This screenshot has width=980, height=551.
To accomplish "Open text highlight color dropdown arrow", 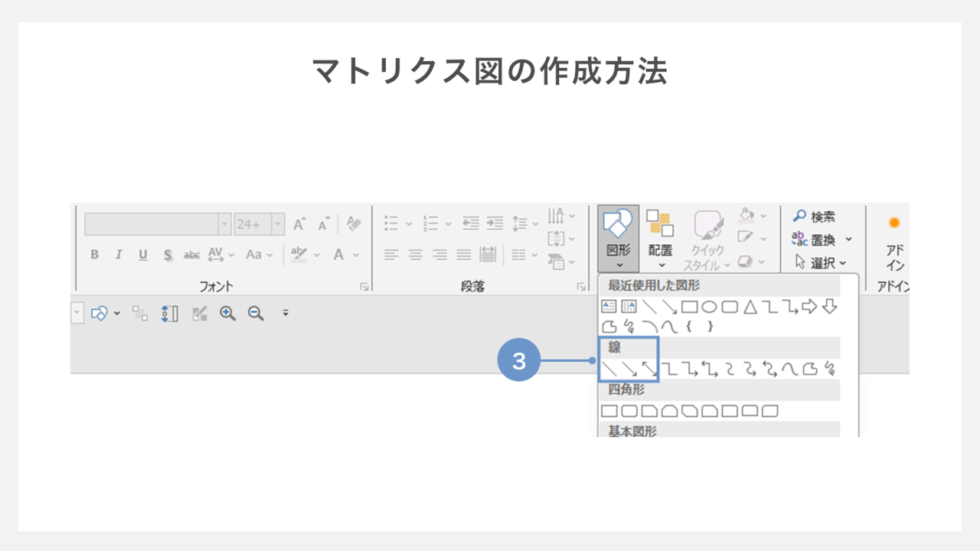I will [x=316, y=255].
